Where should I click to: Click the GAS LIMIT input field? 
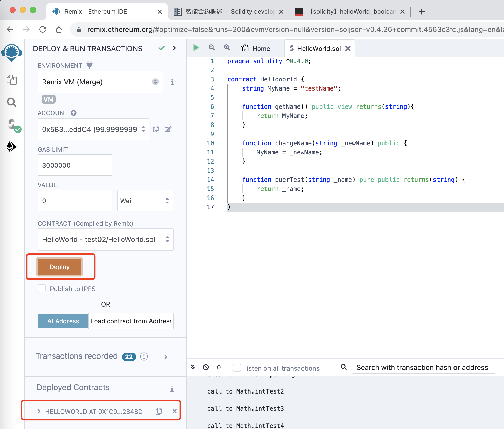(75, 165)
